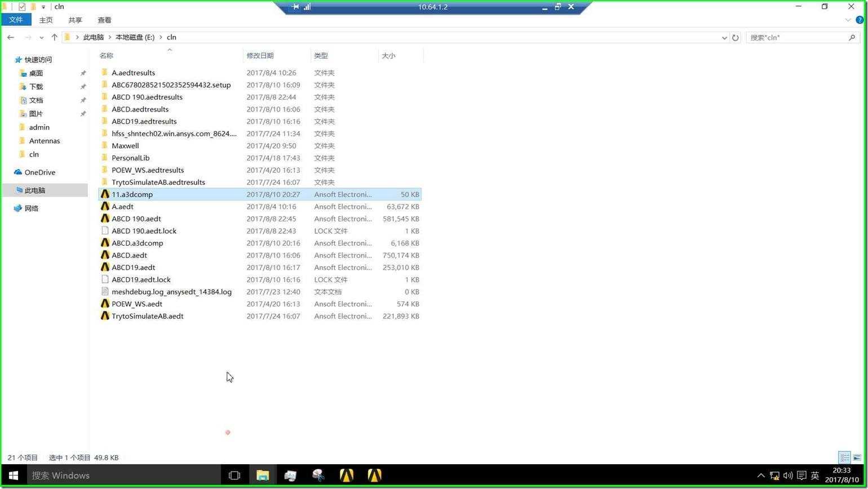
Task: Show hidden tray icons chevron
Action: point(761,475)
